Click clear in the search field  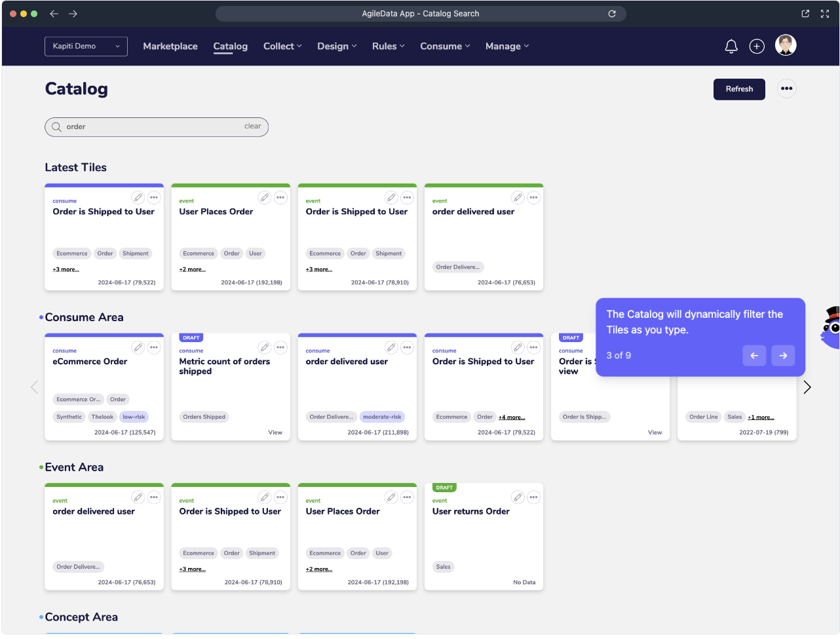253,126
